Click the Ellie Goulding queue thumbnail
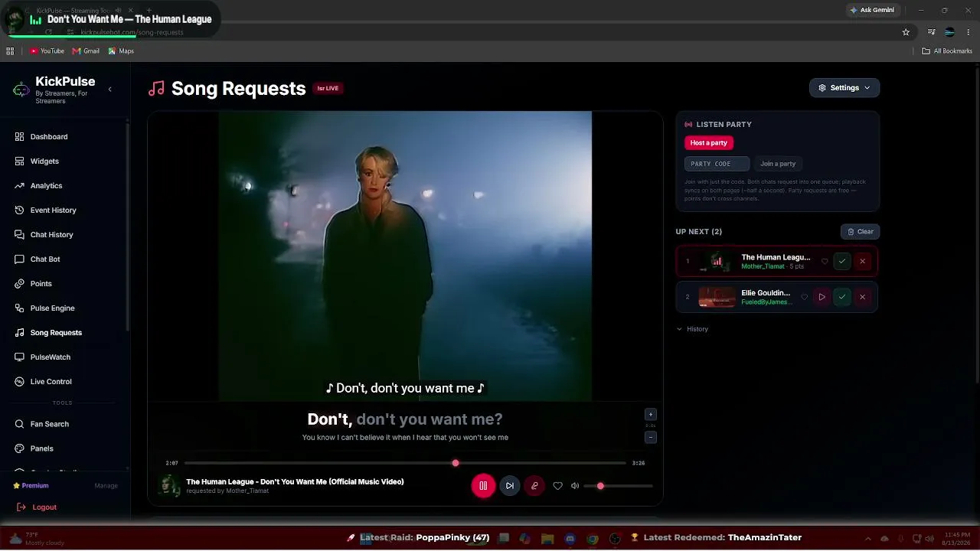The image size is (980, 551). (x=717, y=297)
